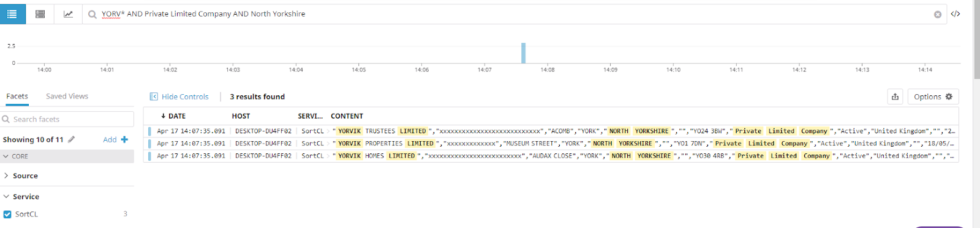The width and height of the screenshot is (980, 228).
Task: Edit the shown facets with pencil icon
Action: click(x=72, y=139)
